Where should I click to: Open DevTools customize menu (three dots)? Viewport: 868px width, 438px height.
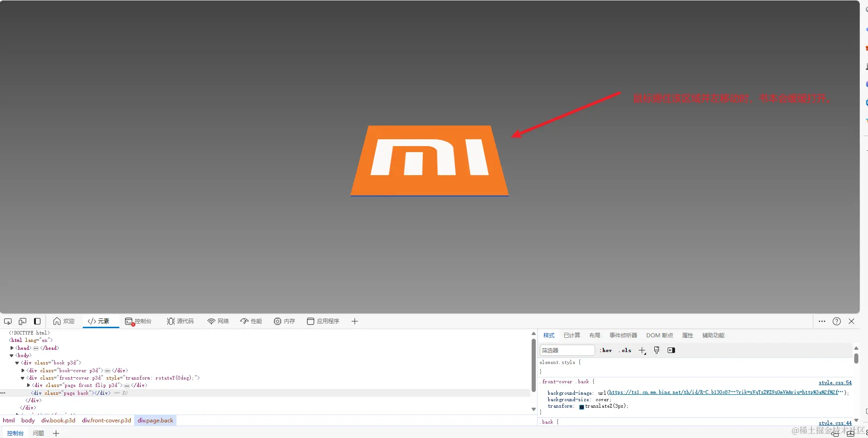click(822, 321)
